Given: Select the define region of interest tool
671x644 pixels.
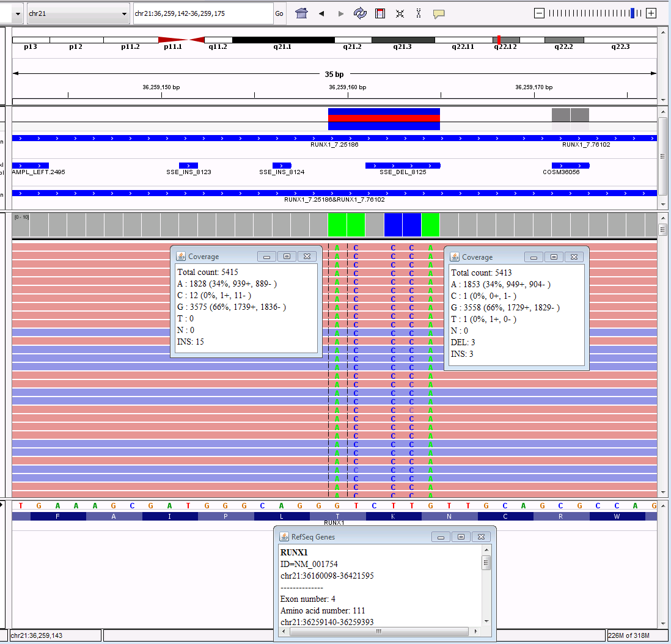Looking at the screenshot, I should 380,13.
